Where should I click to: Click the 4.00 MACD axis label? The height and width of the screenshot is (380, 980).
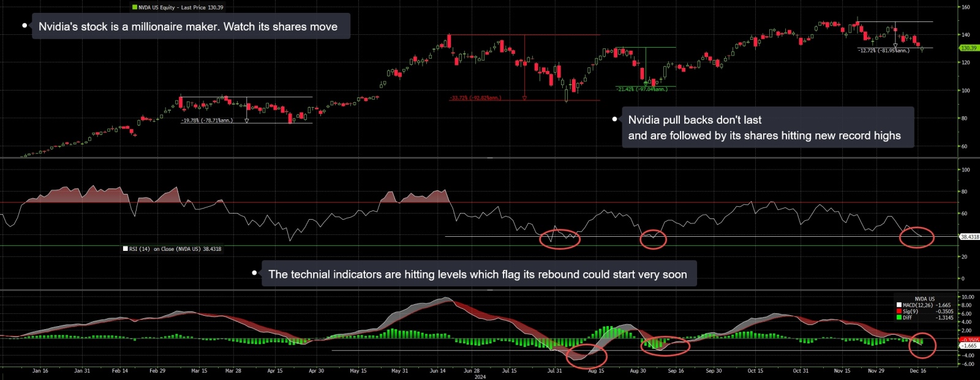(967, 322)
